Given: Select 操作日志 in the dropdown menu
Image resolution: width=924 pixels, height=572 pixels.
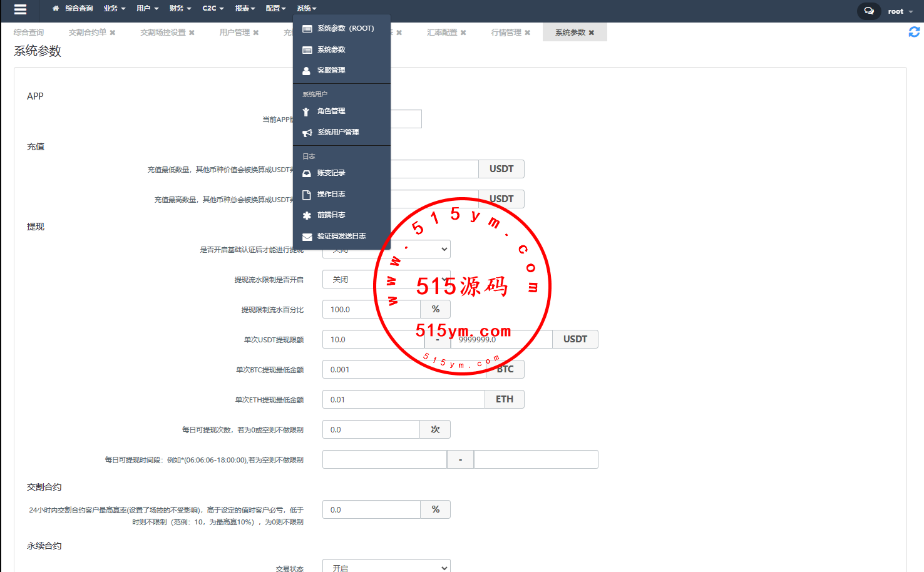Looking at the screenshot, I should tap(331, 195).
